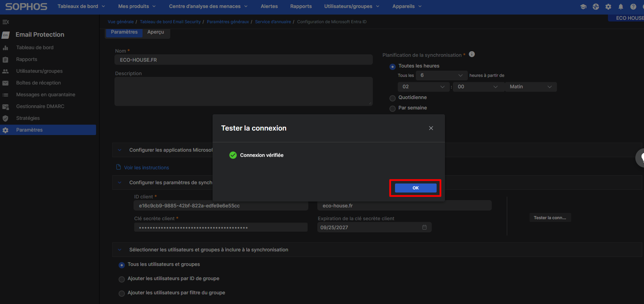Open Rapports in the sidebar
Screen dimensions: 644x304
(27, 59)
